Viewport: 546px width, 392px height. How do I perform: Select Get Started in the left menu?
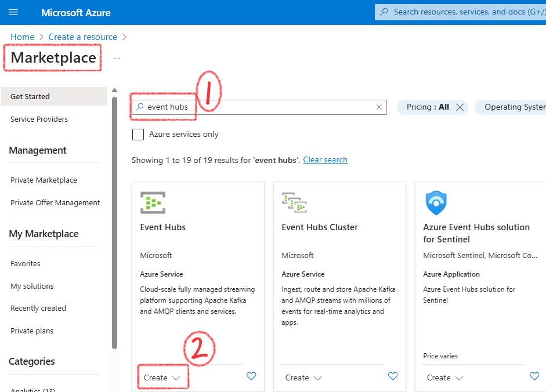click(55, 96)
